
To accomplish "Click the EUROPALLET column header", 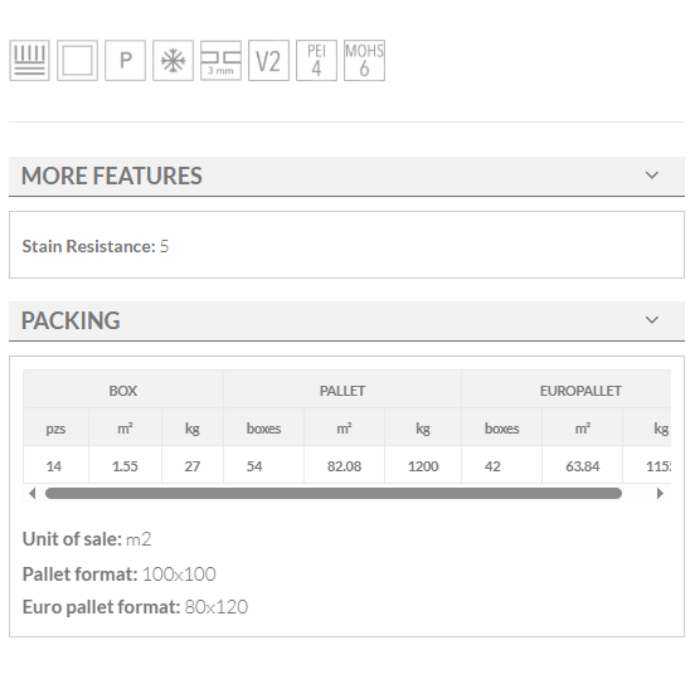I will [581, 391].
